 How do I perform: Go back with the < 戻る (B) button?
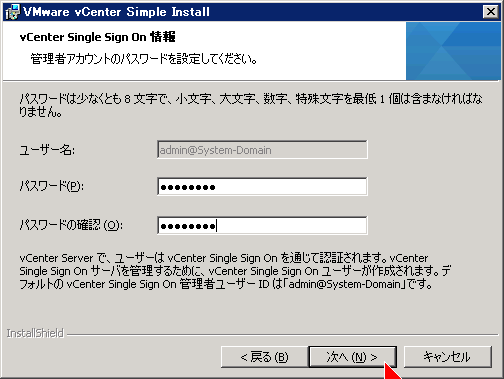[264, 357]
